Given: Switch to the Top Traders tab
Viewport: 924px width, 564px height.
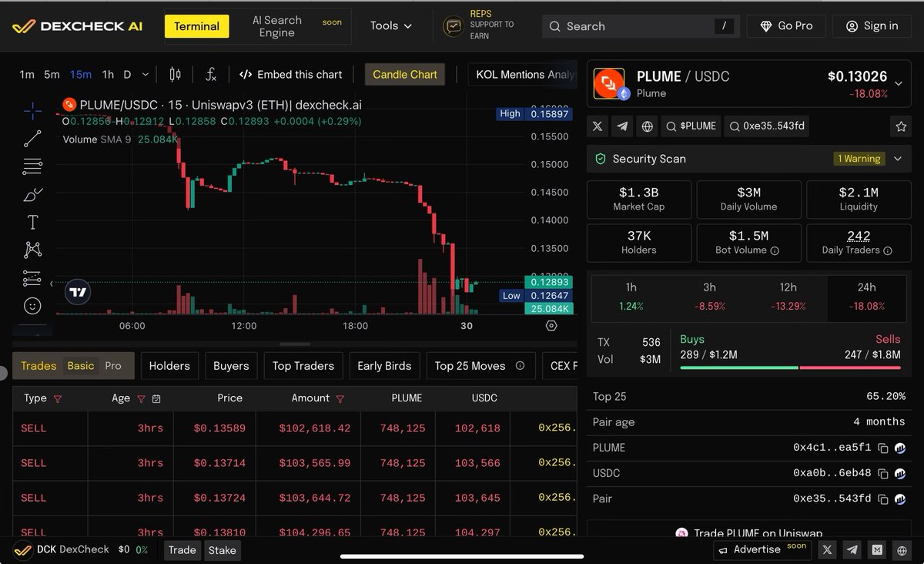Looking at the screenshot, I should pyautogui.click(x=303, y=366).
